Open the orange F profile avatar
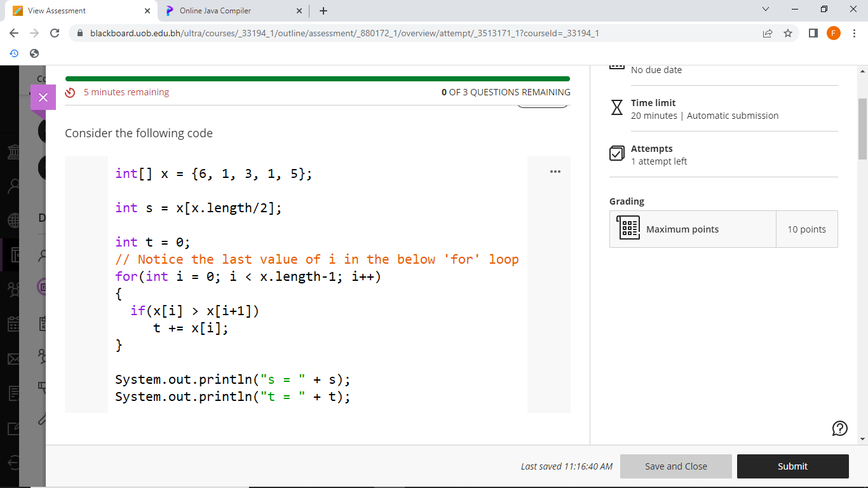The image size is (868, 488). 834,33
